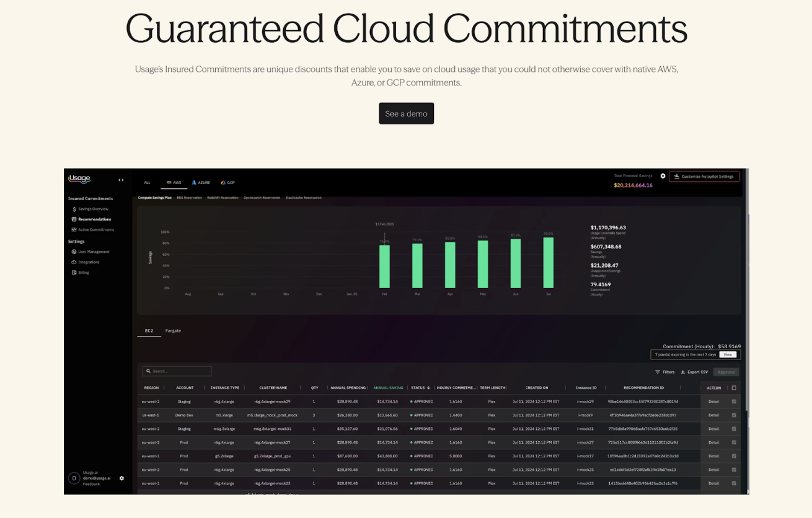Image resolution: width=812 pixels, height=518 pixels.
Task: Click Customize Autopilot Settings button
Action: click(704, 177)
